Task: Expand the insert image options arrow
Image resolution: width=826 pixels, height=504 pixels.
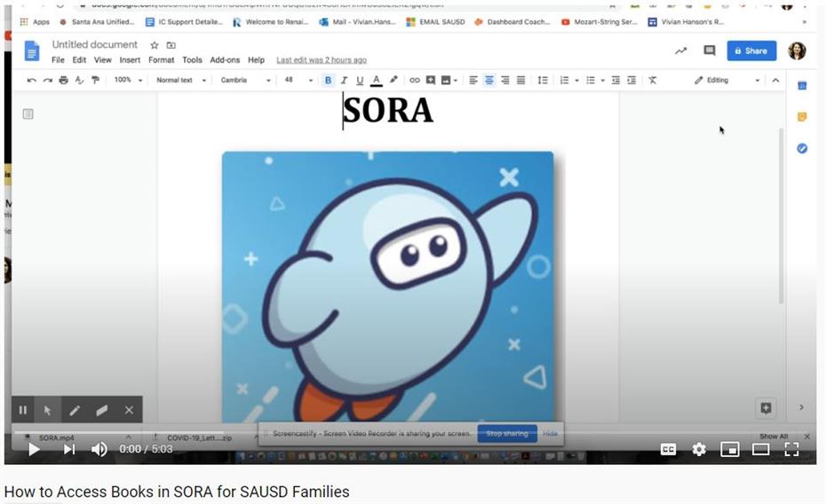Action: click(456, 81)
